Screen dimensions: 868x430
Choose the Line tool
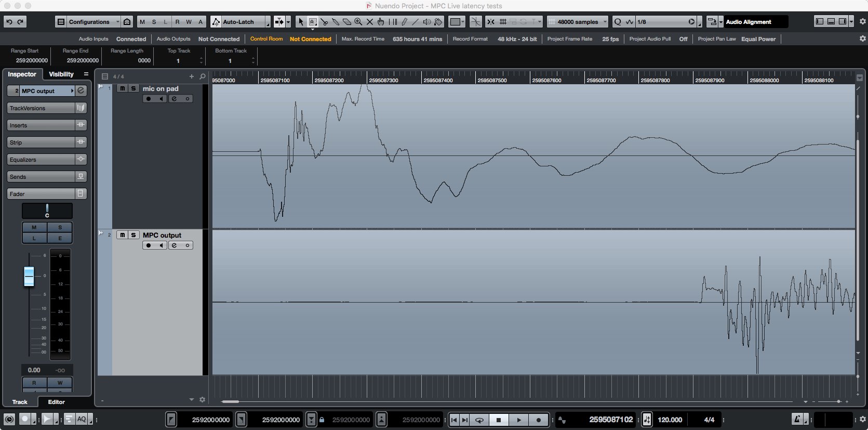click(x=415, y=22)
